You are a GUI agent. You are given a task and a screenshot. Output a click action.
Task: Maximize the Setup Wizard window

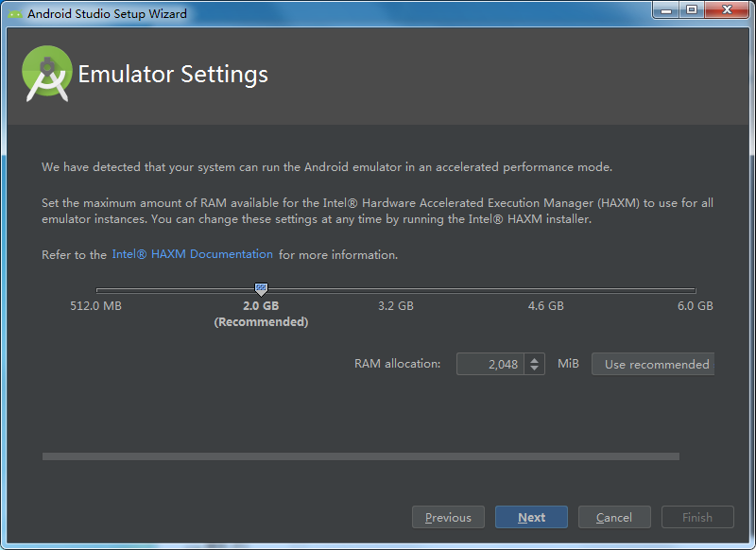692,9
